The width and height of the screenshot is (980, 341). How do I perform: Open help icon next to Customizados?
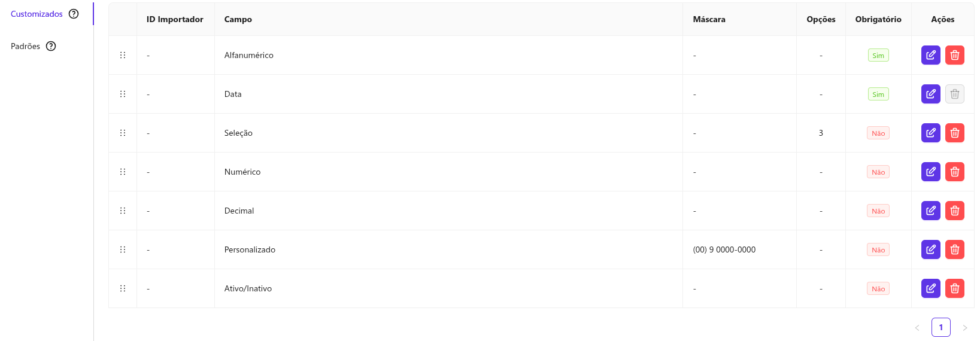coord(74,14)
